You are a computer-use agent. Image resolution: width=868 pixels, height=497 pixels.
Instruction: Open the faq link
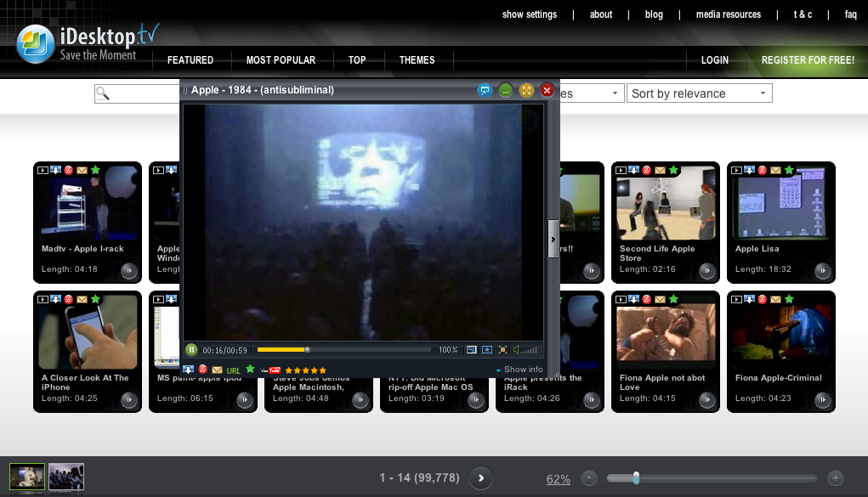pos(851,14)
